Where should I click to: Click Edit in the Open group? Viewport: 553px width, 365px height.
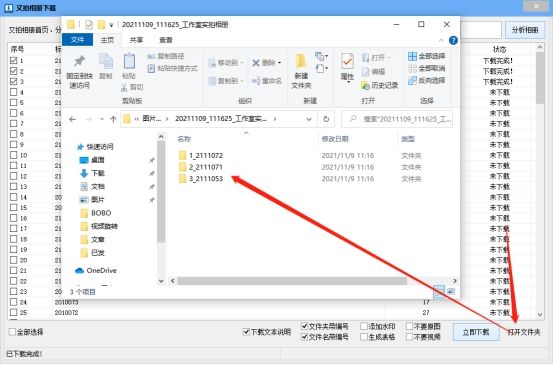(x=373, y=72)
